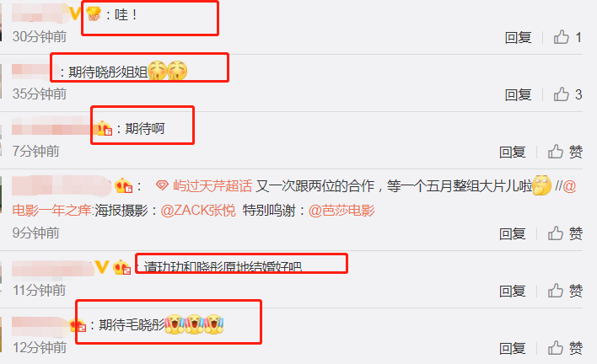The image size is (597, 364).
Task: Click 回复 on the 7分钟前 comment
Action: point(513,153)
